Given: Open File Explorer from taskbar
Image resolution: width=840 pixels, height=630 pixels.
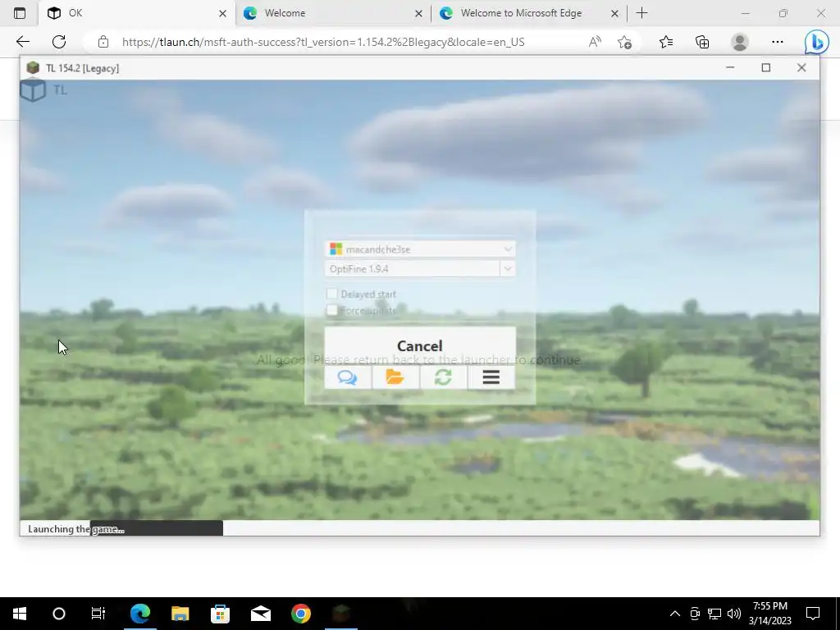Looking at the screenshot, I should point(180,614).
